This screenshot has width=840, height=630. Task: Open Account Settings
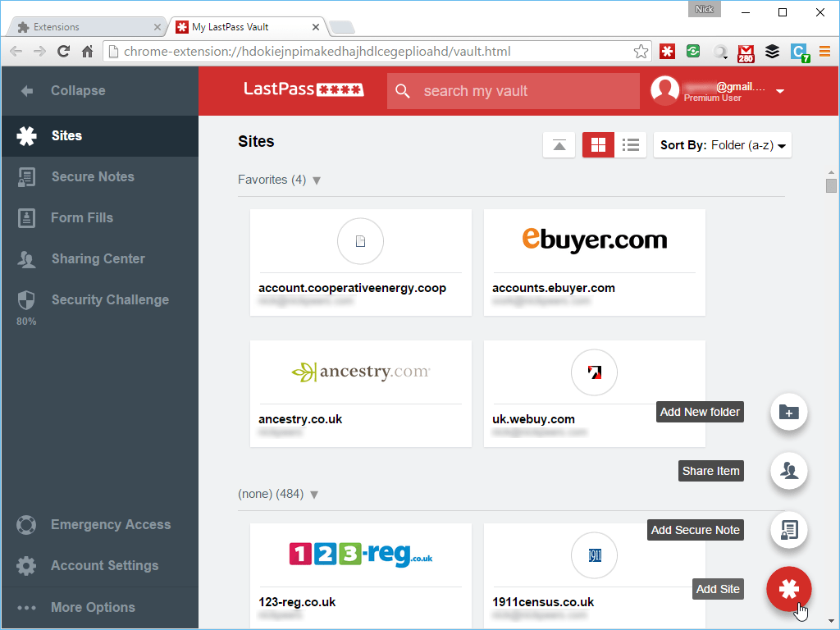coord(28,565)
